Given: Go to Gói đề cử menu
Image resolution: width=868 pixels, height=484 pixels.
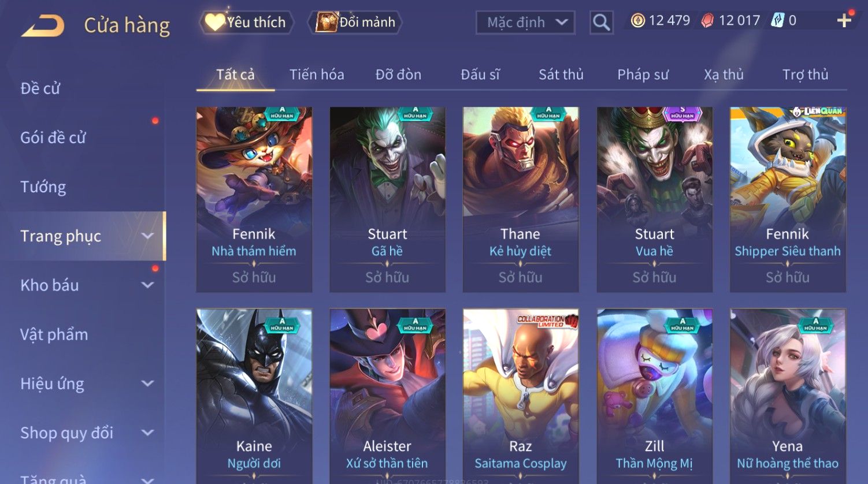Looking at the screenshot, I should pos(53,137).
